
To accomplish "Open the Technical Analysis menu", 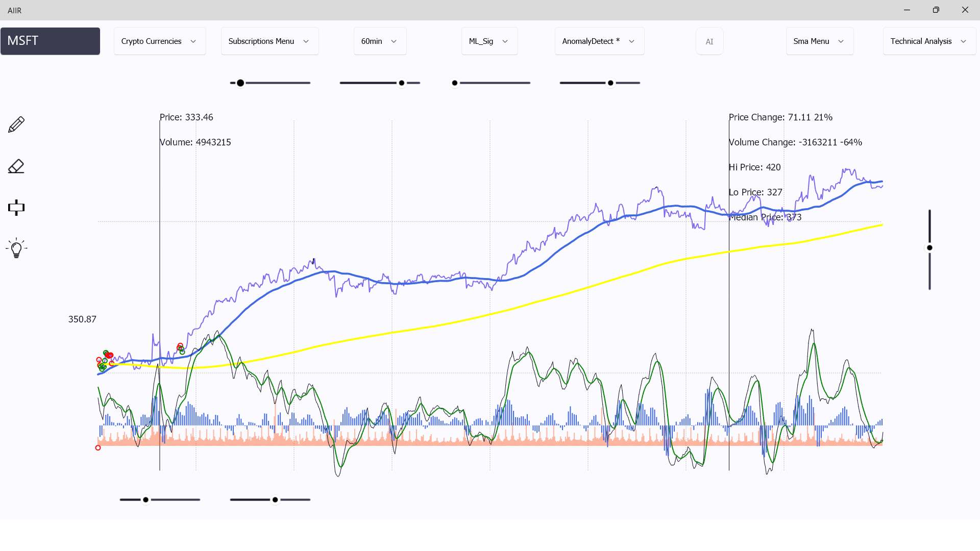I will point(929,41).
